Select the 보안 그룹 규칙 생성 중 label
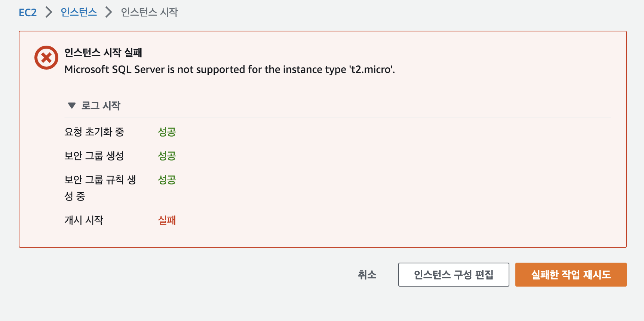Image resolution: width=644 pixels, height=321 pixels. (100, 188)
